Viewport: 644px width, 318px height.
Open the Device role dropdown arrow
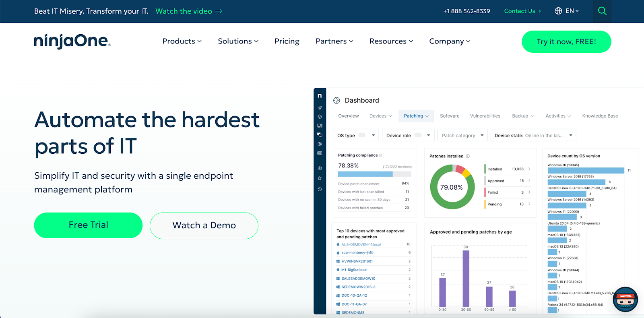(429, 135)
